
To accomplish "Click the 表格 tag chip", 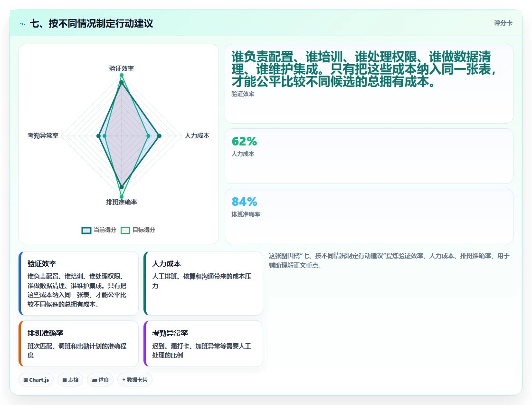I will coord(70,379).
